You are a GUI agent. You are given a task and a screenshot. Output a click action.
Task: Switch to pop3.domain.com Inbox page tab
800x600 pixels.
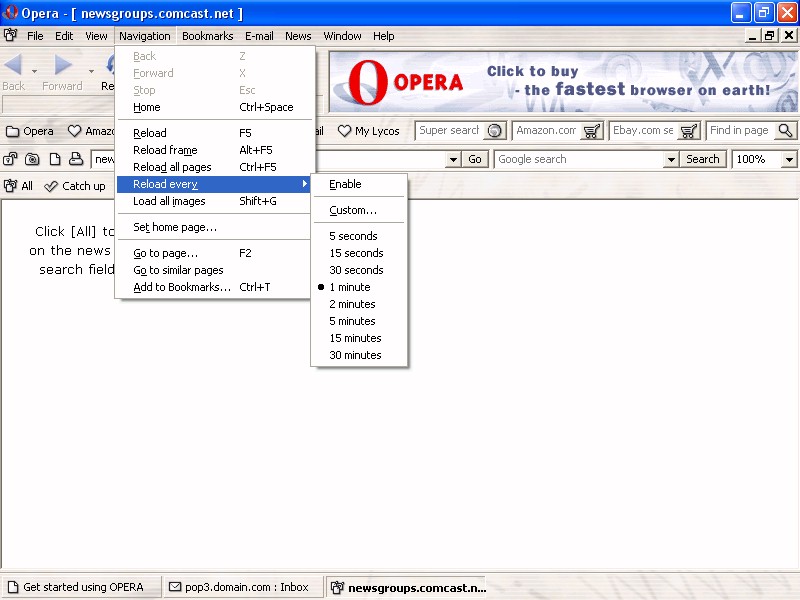click(x=239, y=587)
